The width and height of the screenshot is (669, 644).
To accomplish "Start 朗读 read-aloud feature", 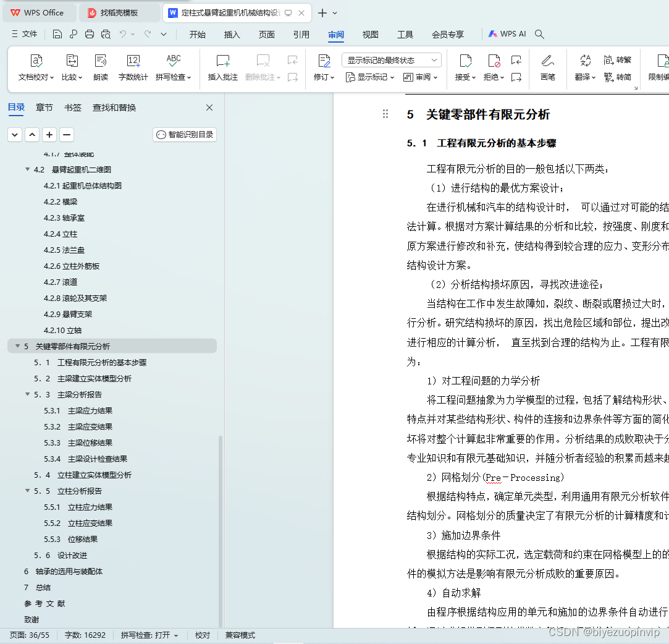I will [x=101, y=67].
